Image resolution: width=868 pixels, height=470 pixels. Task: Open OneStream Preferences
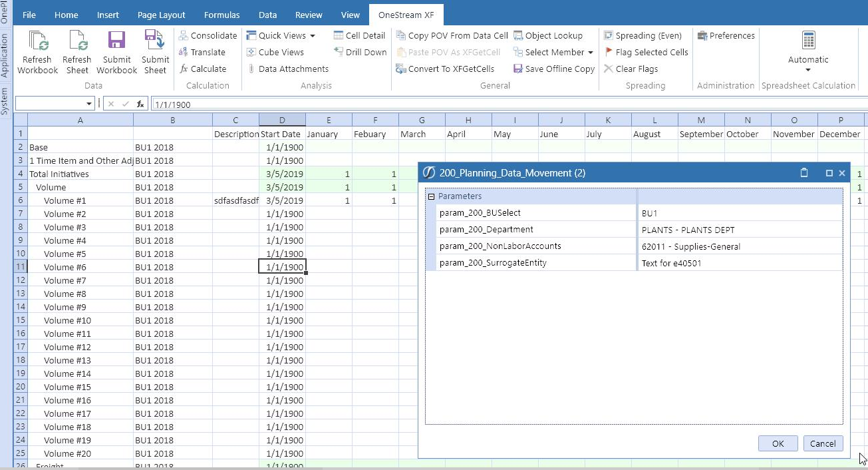click(725, 35)
